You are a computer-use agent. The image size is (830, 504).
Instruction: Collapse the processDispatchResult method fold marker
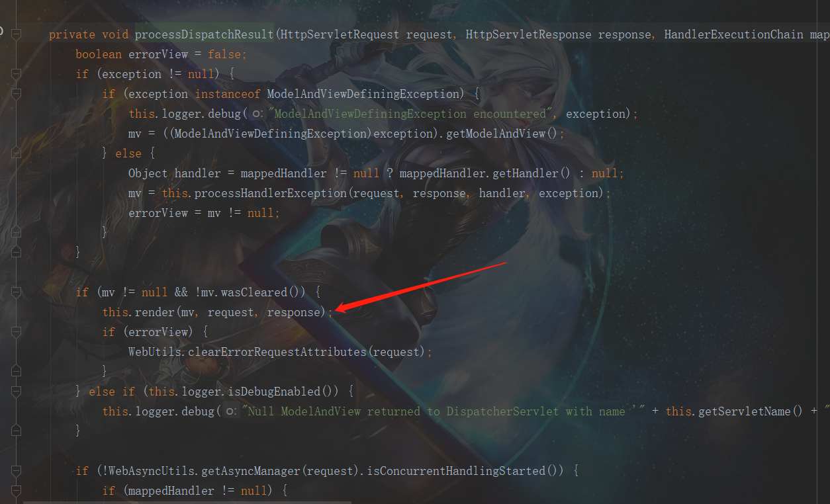[17, 34]
